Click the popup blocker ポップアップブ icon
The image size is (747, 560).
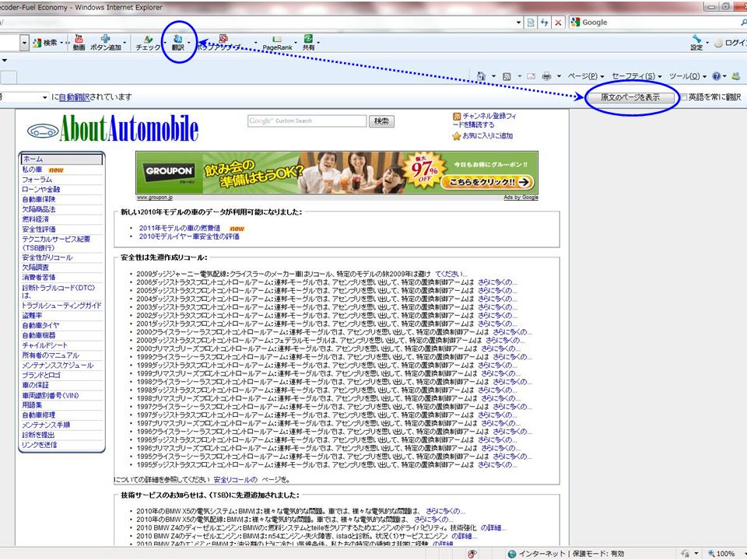tap(223, 39)
